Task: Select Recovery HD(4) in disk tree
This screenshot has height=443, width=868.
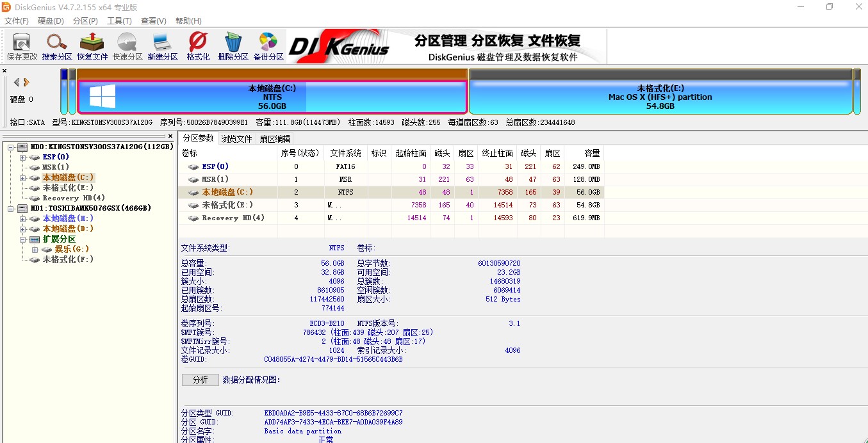Action: tap(74, 198)
